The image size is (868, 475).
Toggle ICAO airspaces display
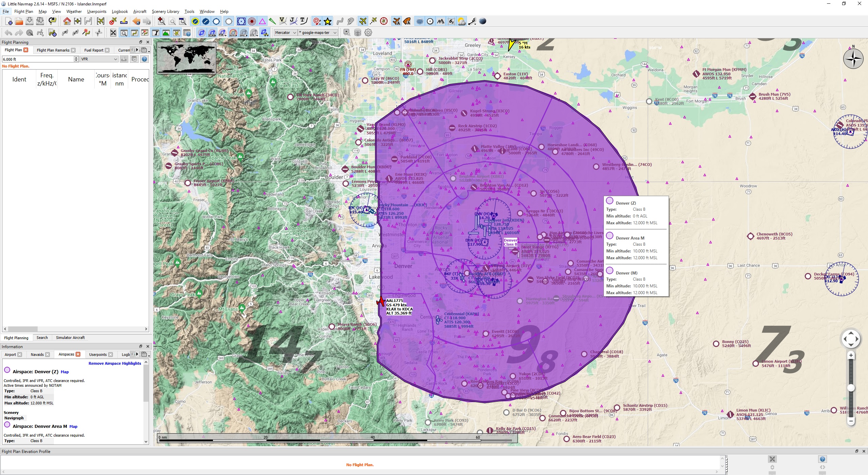(x=212, y=33)
